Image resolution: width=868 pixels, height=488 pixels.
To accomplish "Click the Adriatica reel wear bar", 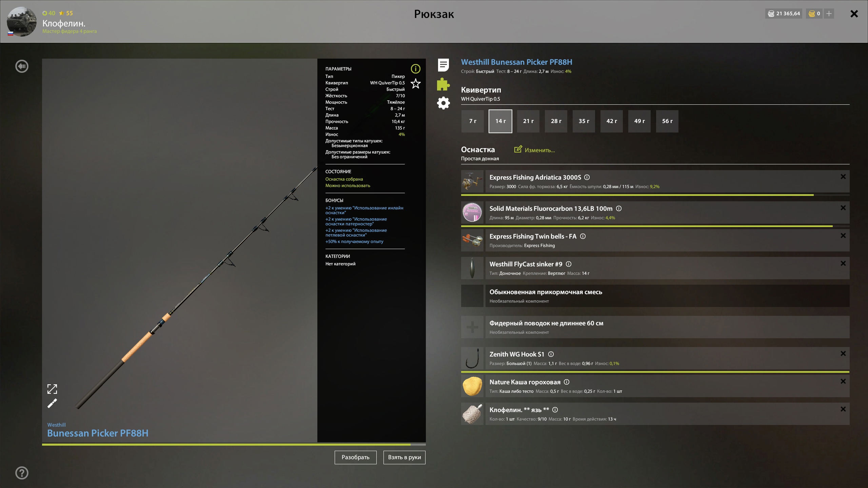I will pyautogui.click(x=655, y=195).
